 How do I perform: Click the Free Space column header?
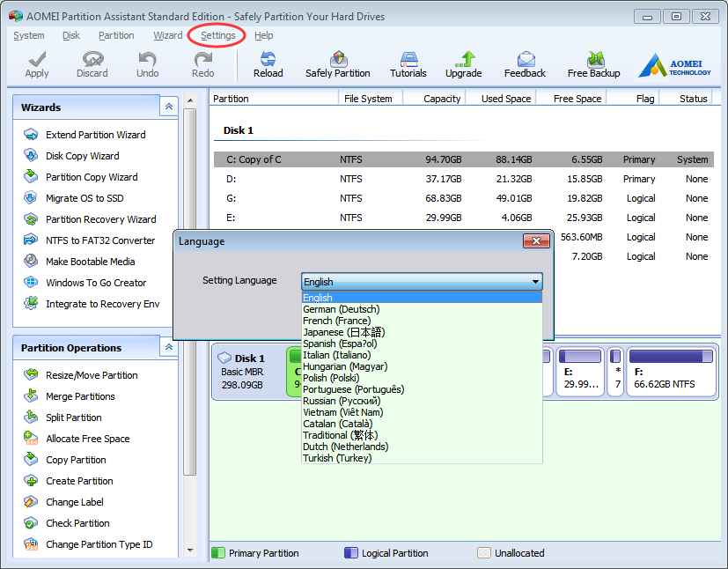pos(571,99)
